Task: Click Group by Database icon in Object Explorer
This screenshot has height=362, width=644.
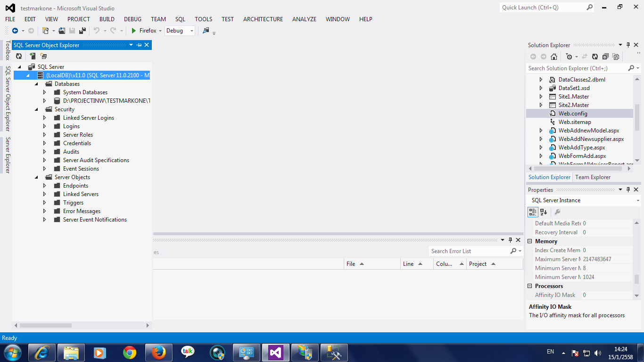Action: point(44,56)
